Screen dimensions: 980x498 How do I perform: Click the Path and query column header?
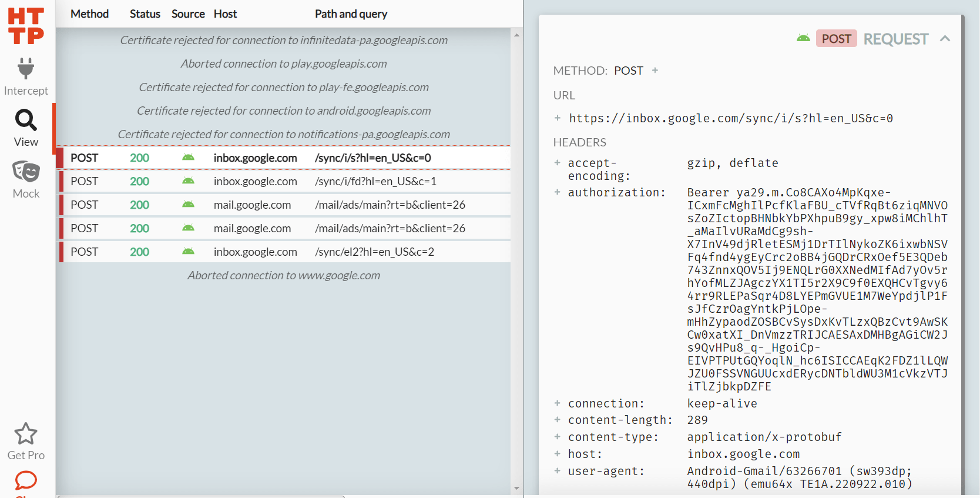coord(351,14)
